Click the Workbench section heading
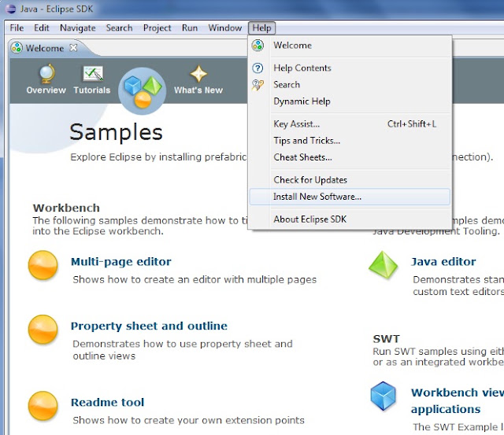 [66, 208]
